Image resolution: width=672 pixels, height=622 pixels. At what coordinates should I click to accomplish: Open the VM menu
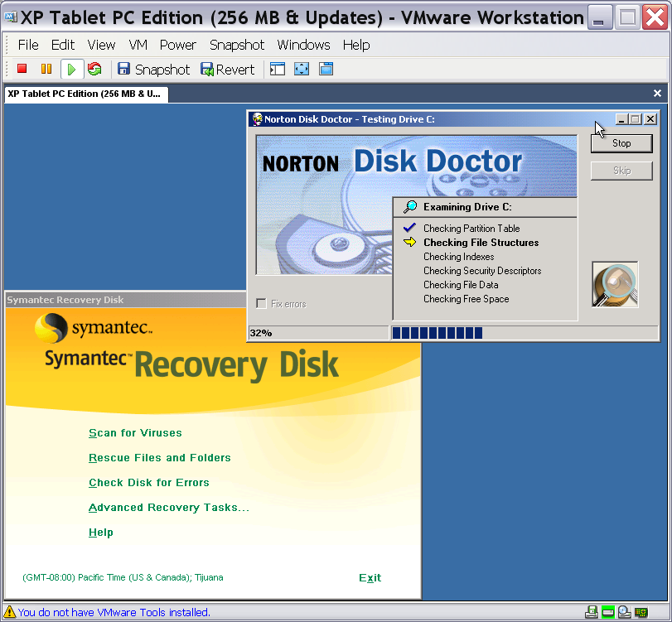coord(138,45)
